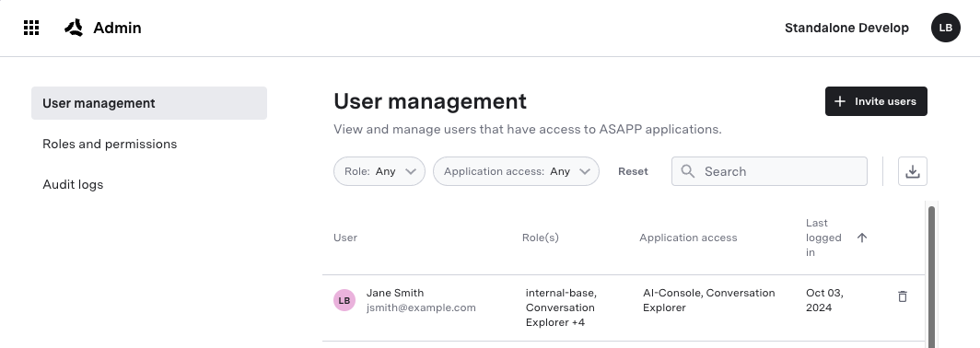Click the Invite users button

(x=876, y=101)
